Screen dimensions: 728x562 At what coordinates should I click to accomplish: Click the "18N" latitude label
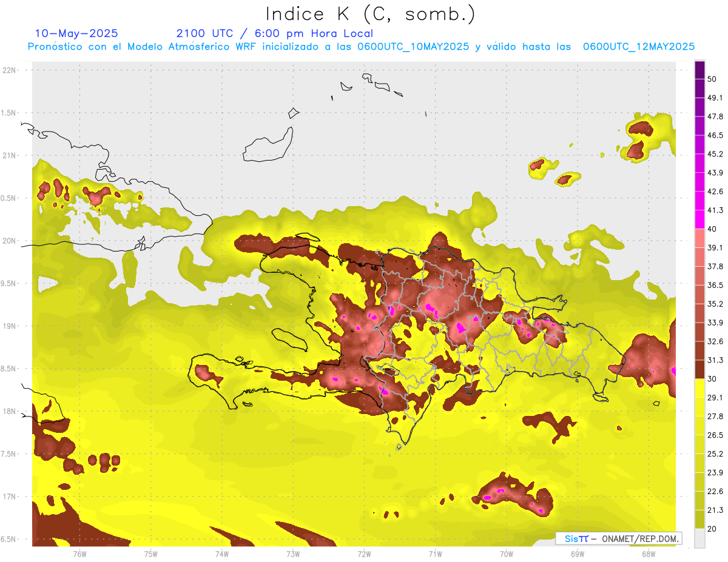[x=9, y=412]
